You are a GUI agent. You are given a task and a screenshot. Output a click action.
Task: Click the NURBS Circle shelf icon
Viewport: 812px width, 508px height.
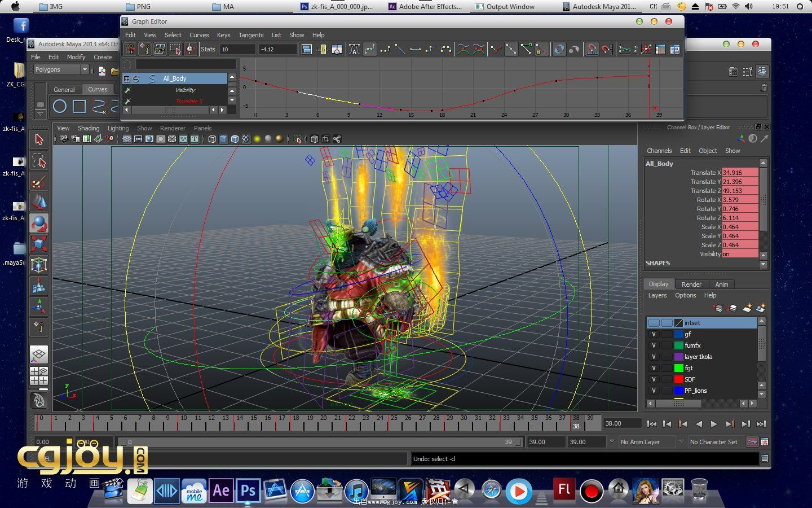pos(60,106)
